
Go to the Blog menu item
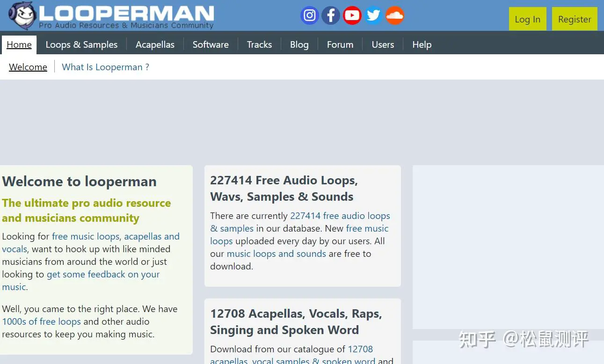coord(299,44)
